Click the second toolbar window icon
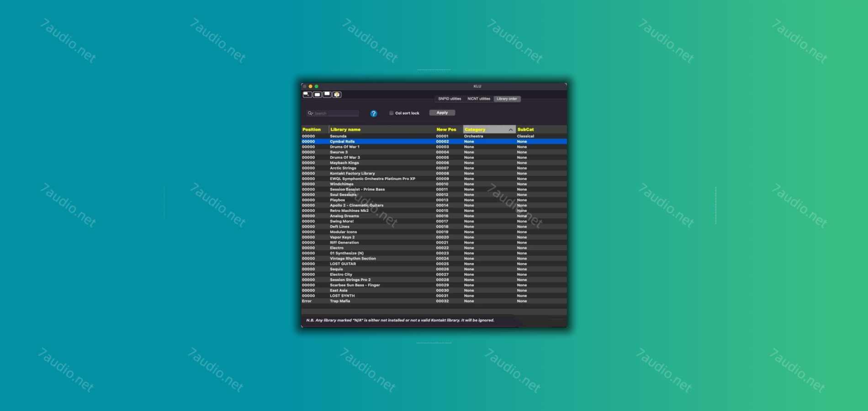Screen dimensions: 868x411 317,95
